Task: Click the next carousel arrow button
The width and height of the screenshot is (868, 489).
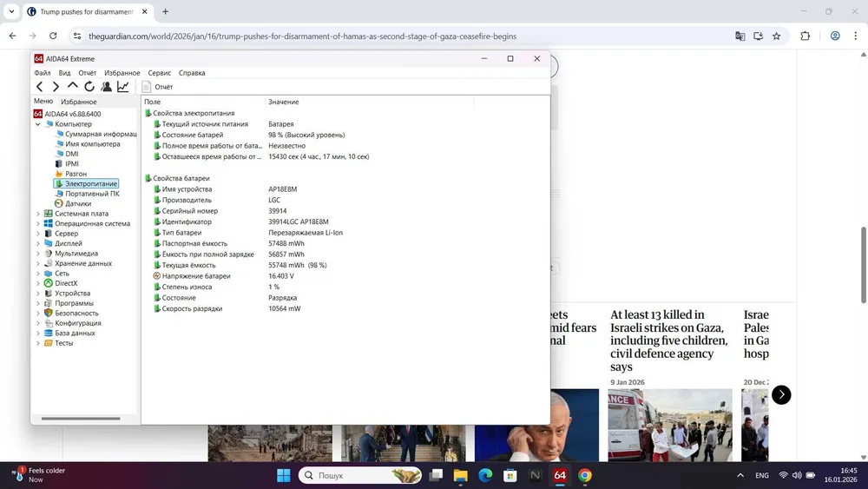Action: (781, 394)
